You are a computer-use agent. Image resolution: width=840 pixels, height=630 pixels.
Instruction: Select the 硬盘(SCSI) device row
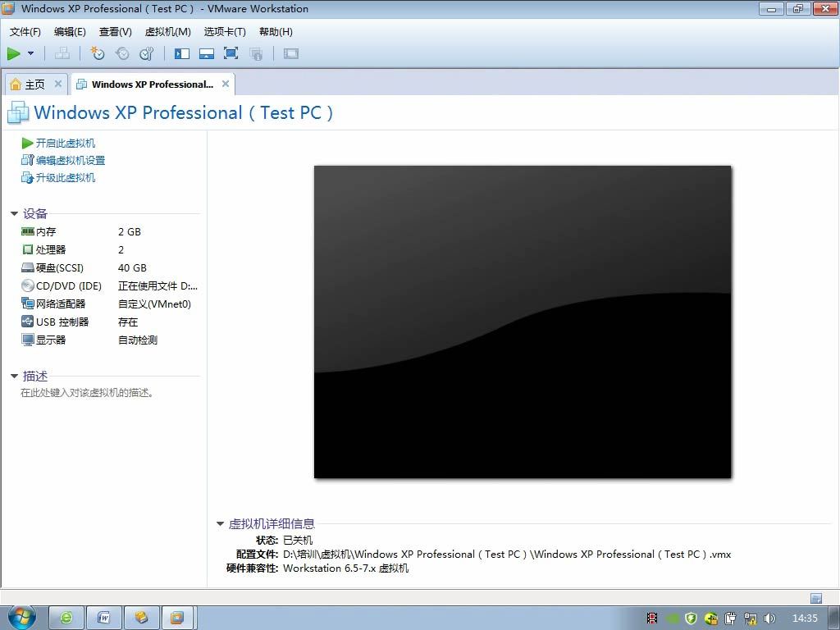point(109,268)
